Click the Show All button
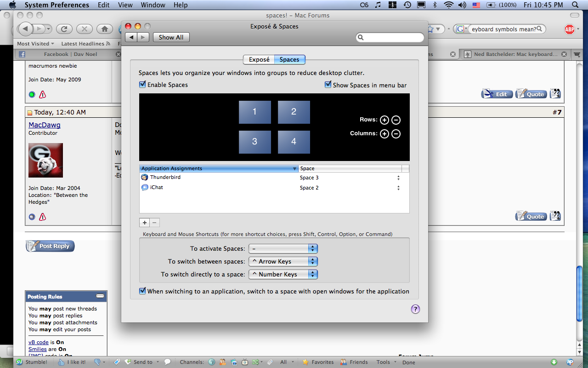Viewport: 588px width, 368px height. 171,37
